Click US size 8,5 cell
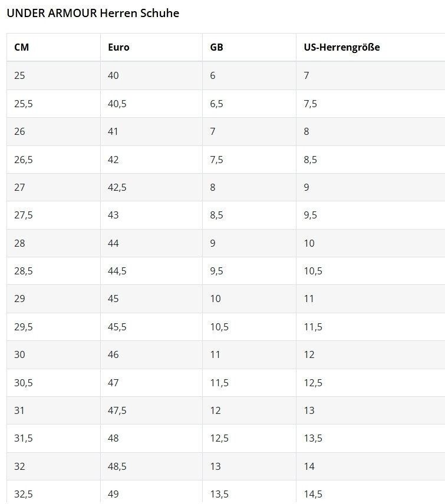445x504 pixels. pyautogui.click(x=311, y=160)
